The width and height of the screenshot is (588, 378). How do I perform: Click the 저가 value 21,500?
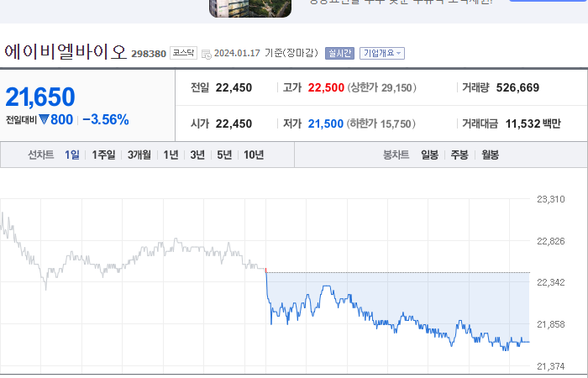[x=326, y=123]
